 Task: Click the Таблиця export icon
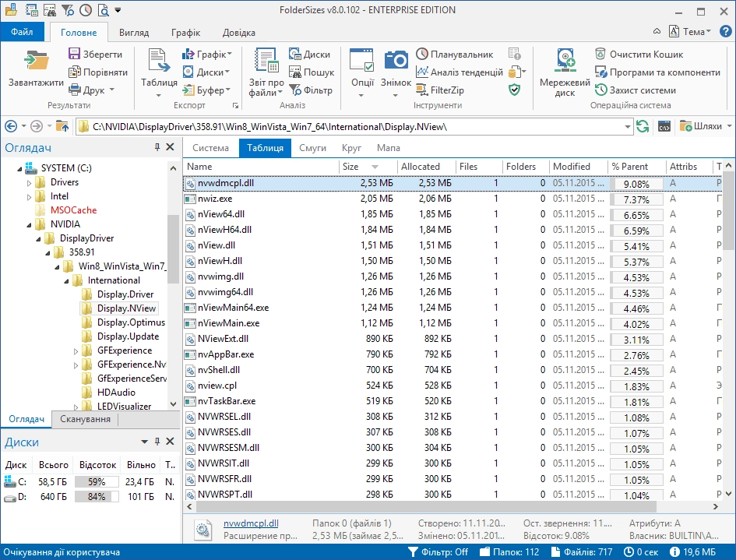[159, 62]
